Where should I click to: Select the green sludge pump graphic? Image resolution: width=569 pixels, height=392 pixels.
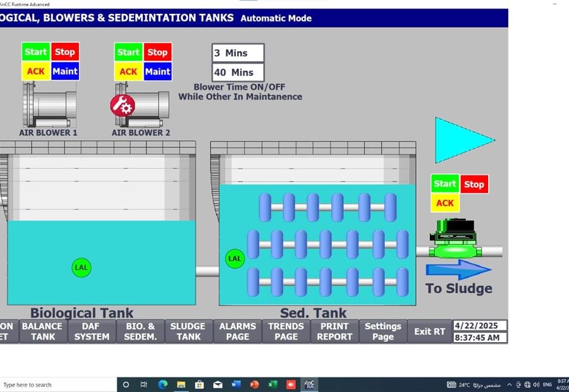tap(455, 238)
